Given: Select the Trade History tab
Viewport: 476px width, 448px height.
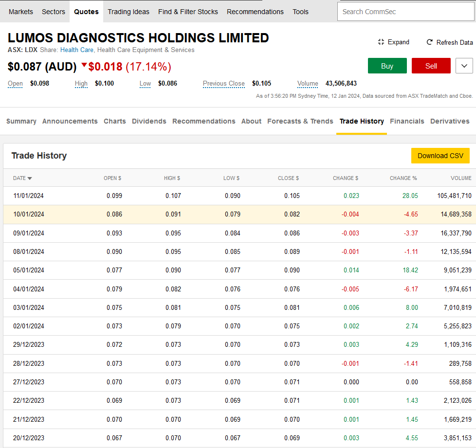Looking at the screenshot, I should (x=362, y=121).
